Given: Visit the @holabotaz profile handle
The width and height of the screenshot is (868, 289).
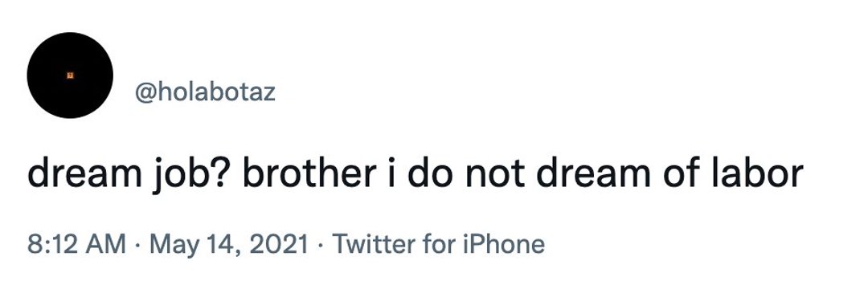Looking at the screenshot, I should click(x=205, y=92).
